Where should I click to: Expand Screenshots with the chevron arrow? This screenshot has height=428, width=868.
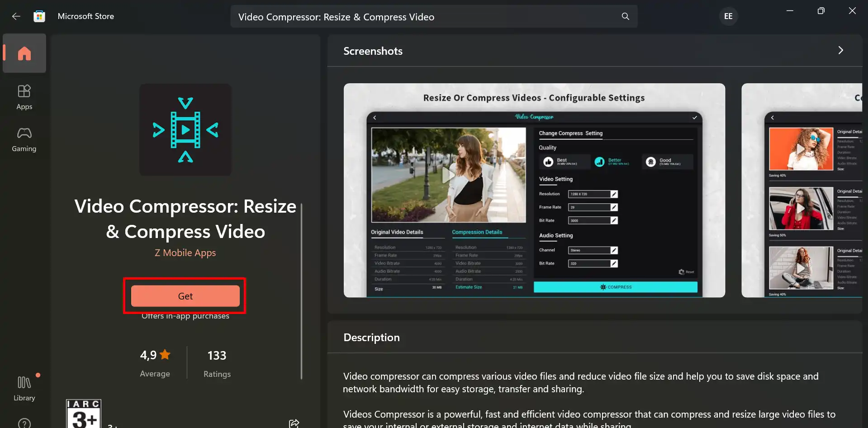[x=840, y=50]
